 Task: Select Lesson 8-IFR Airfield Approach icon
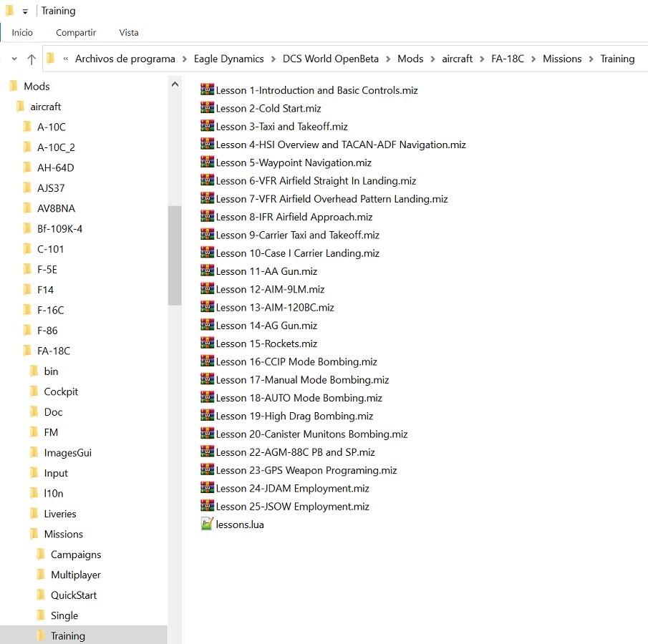tap(207, 216)
